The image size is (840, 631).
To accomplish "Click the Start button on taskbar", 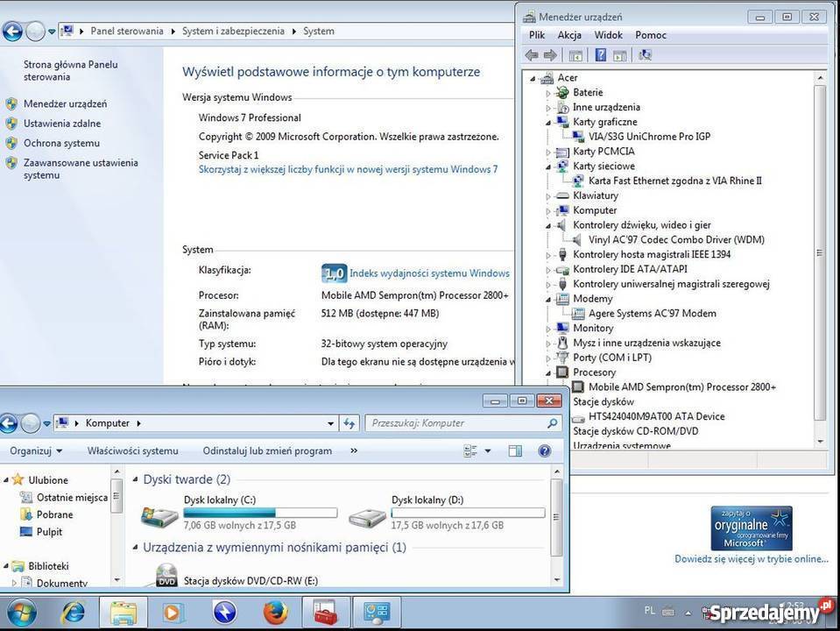I will pos(22,613).
